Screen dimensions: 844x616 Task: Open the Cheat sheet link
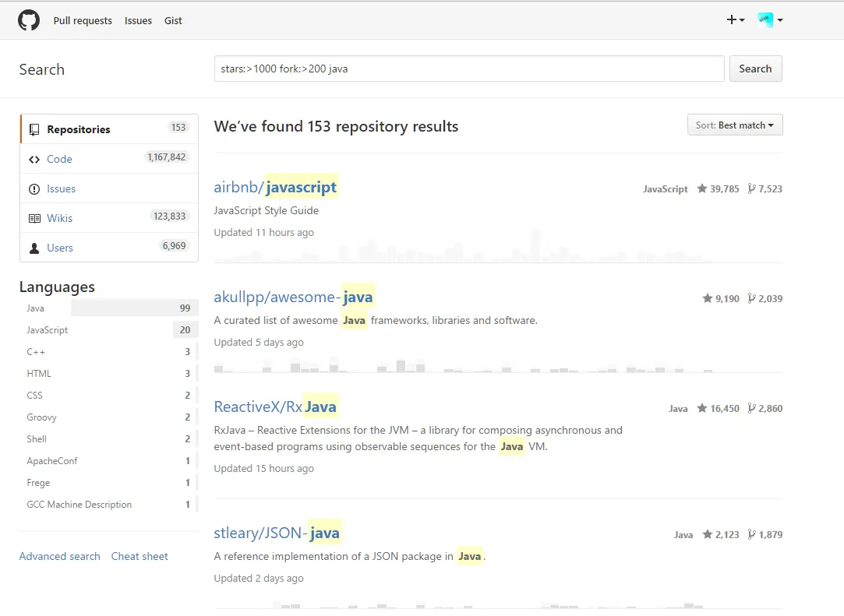pos(139,556)
